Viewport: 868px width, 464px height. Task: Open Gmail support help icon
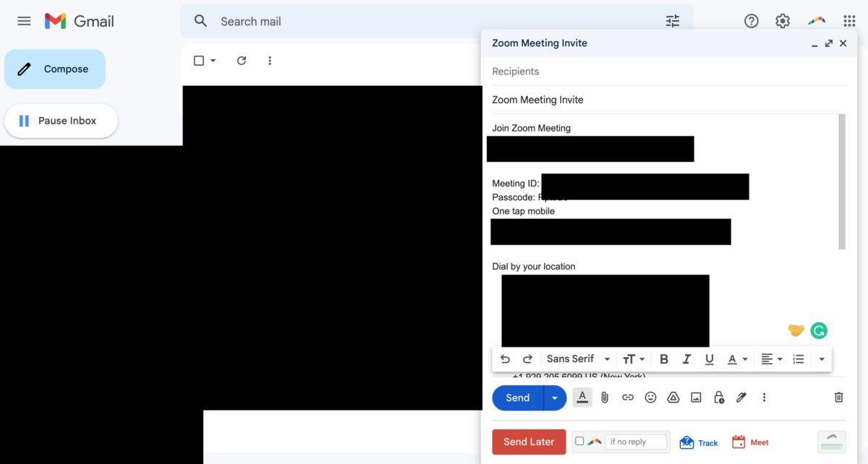click(x=752, y=21)
